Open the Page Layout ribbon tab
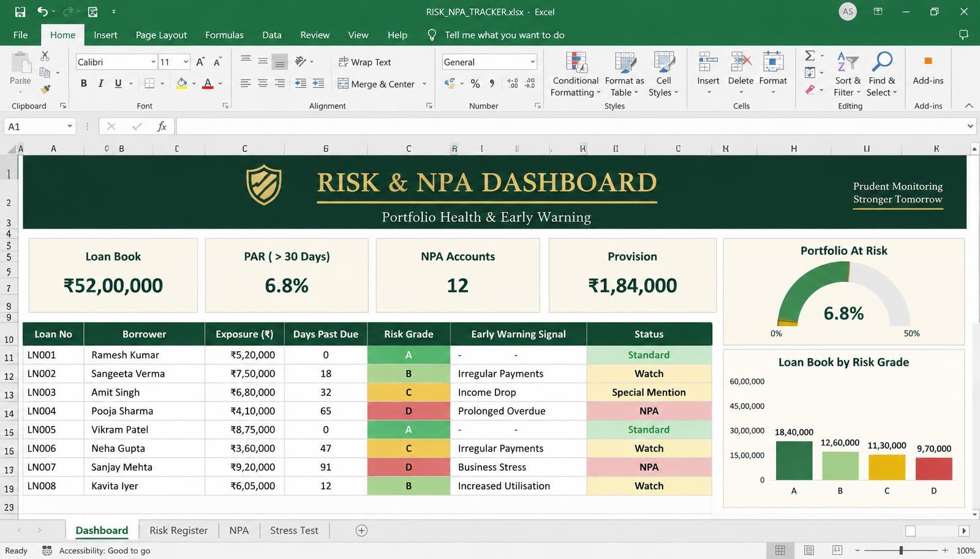The width and height of the screenshot is (980, 559). [x=161, y=35]
